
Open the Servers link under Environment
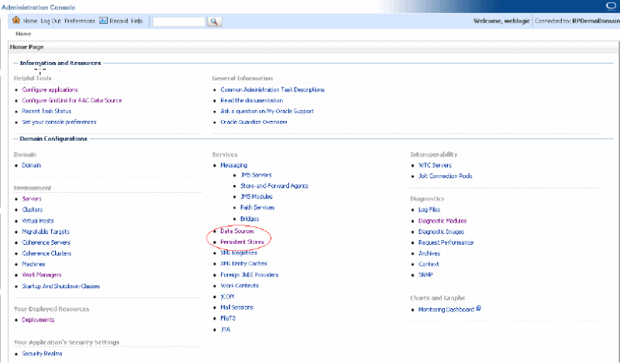[x=32, y=199]
